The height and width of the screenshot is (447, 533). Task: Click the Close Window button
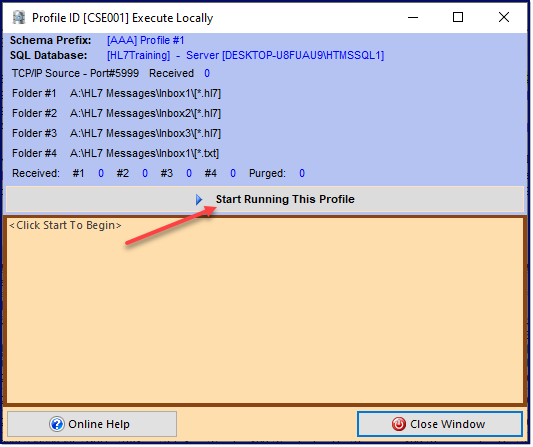[x=440, y=425]
